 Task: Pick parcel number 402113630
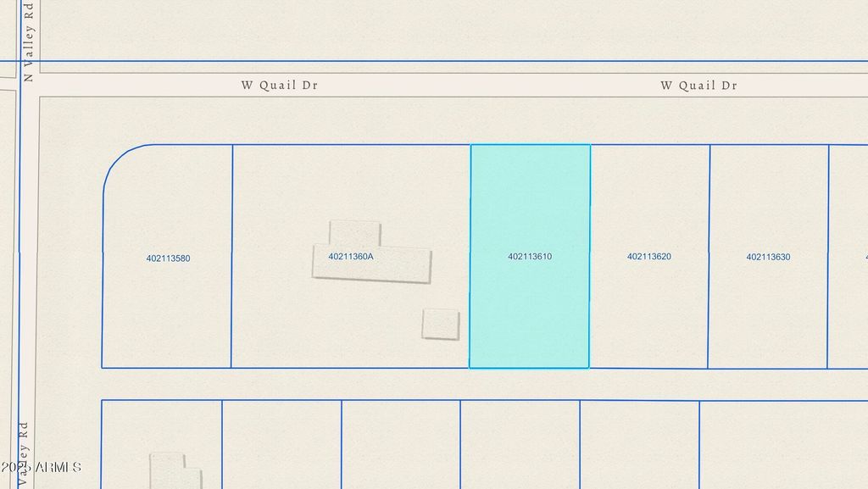click(x=768, y=257)
